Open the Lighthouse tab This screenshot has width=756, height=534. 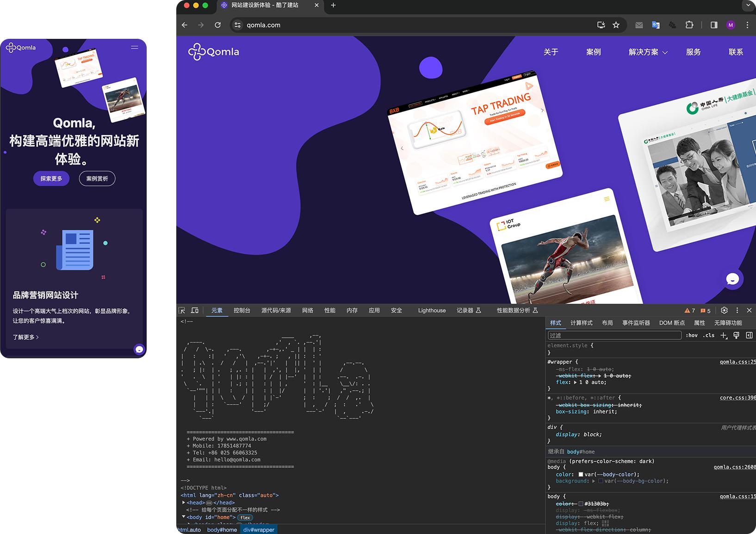432,310
